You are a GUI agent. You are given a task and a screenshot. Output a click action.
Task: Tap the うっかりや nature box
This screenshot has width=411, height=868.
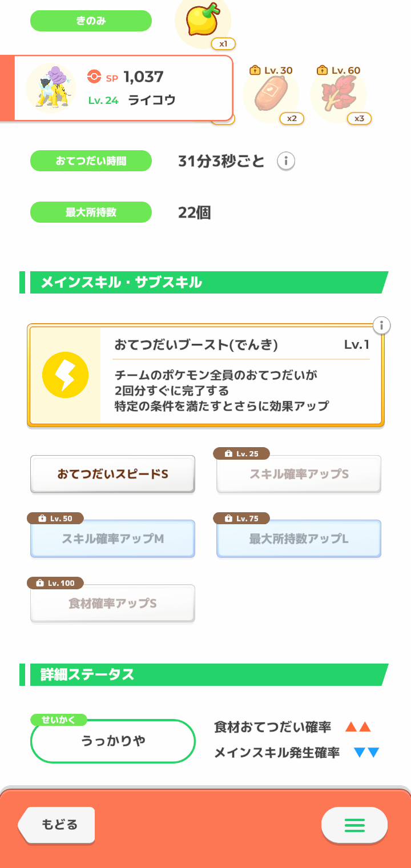pos(113,741)
